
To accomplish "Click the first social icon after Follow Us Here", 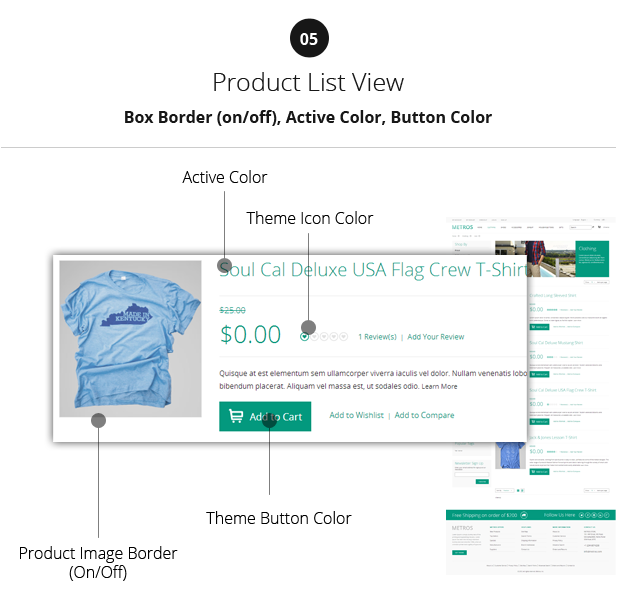I will [581, 515].
